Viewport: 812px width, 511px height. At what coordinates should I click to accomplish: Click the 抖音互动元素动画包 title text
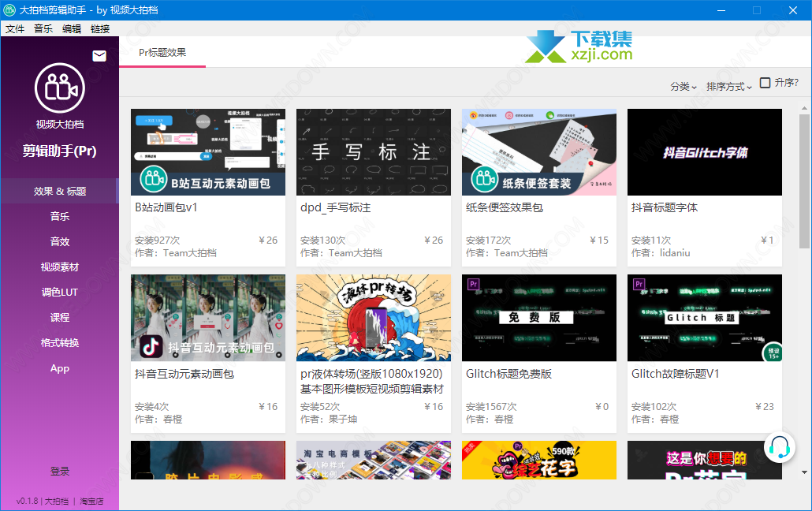click(x=184, y=374)
